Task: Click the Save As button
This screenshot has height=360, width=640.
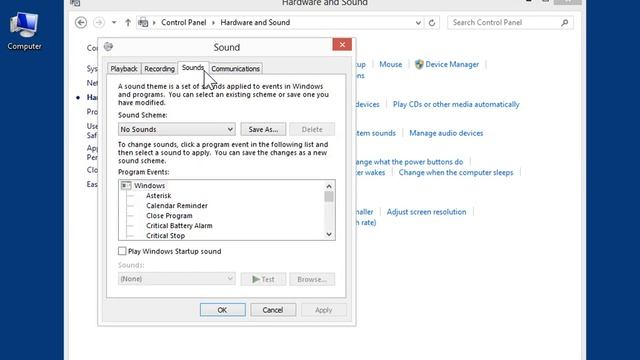Action: pyautogui.click(x=263, y=129)
